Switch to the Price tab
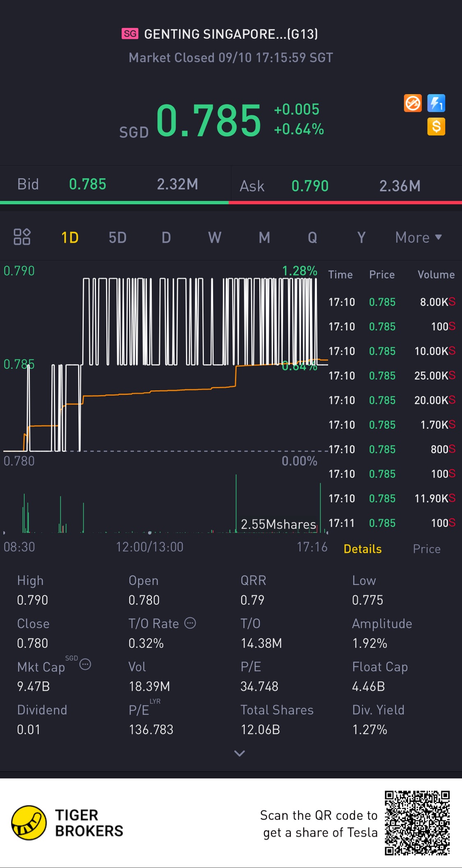Viewport: 462px width, 868px height. pos(427,549)
